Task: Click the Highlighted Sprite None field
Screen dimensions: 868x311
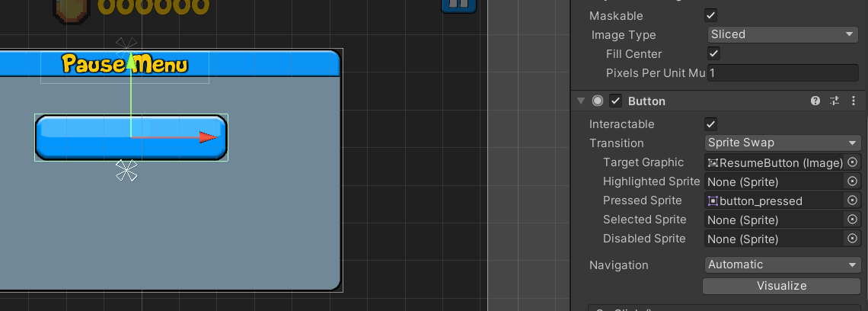Action: 775,181
